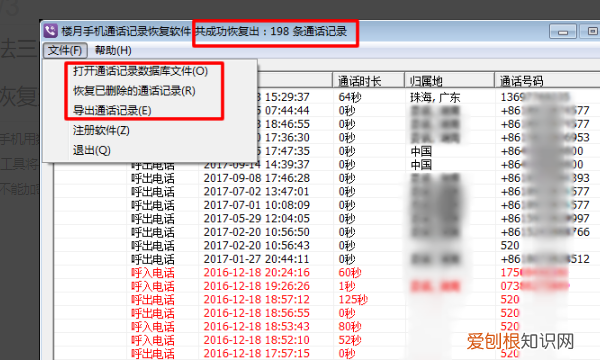
Task: Select row dated 2017-07-02 13:47:01
Action: point(327,192)
